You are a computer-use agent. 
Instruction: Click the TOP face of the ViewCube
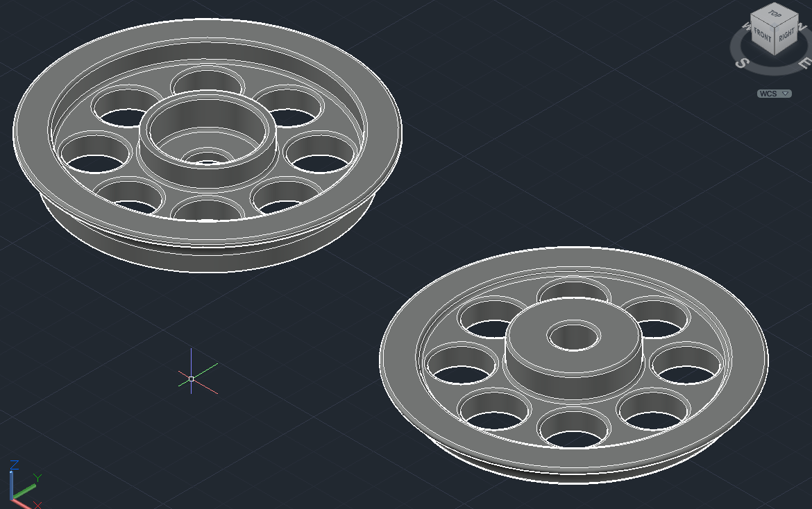pyautogui.click(x=775, y=14)
